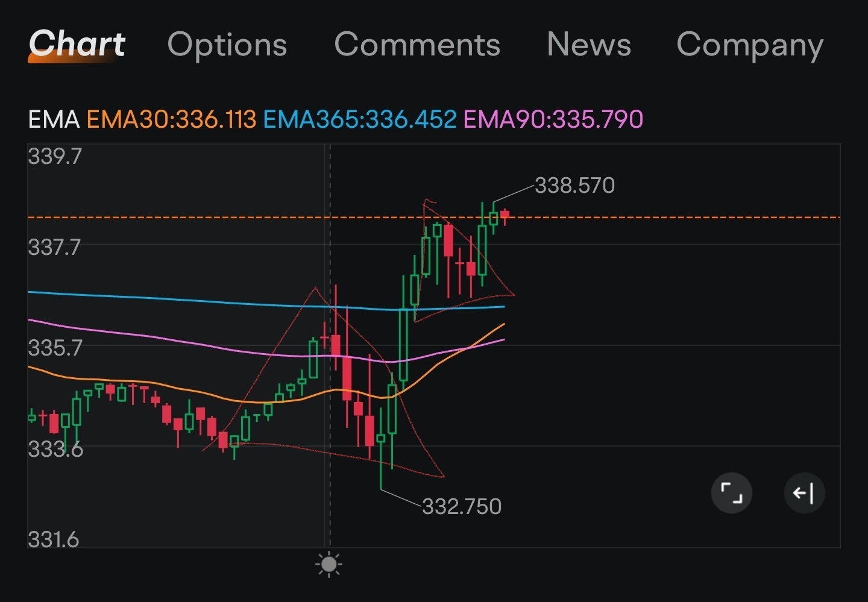Open the Options tab
868x602 pixels.
(227, 46)
